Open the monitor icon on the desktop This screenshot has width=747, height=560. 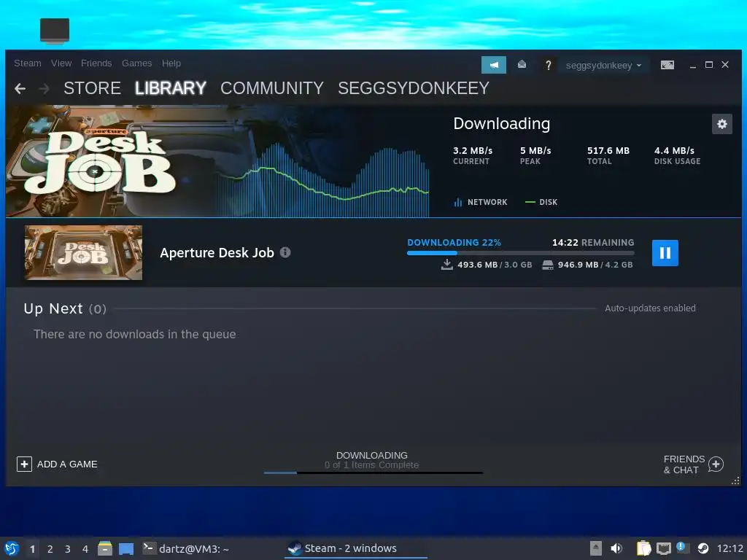pyautogui.click(x=55, y=31)
